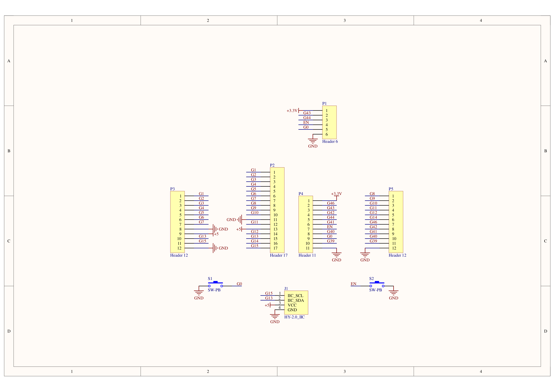Viewport: 555px width, 392px height.
Task: Select the G15 net label on connector J1
Action: (269, 293)
